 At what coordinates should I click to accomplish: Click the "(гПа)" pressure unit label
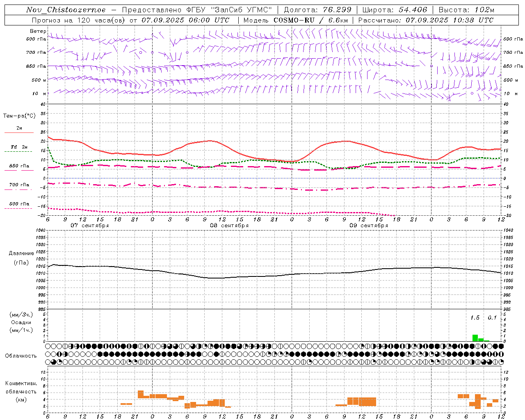pos(21,262)
